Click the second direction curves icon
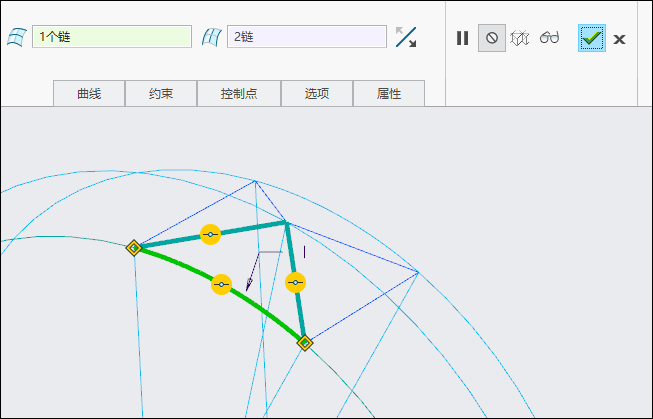The image size is (653, 419). 212,37
